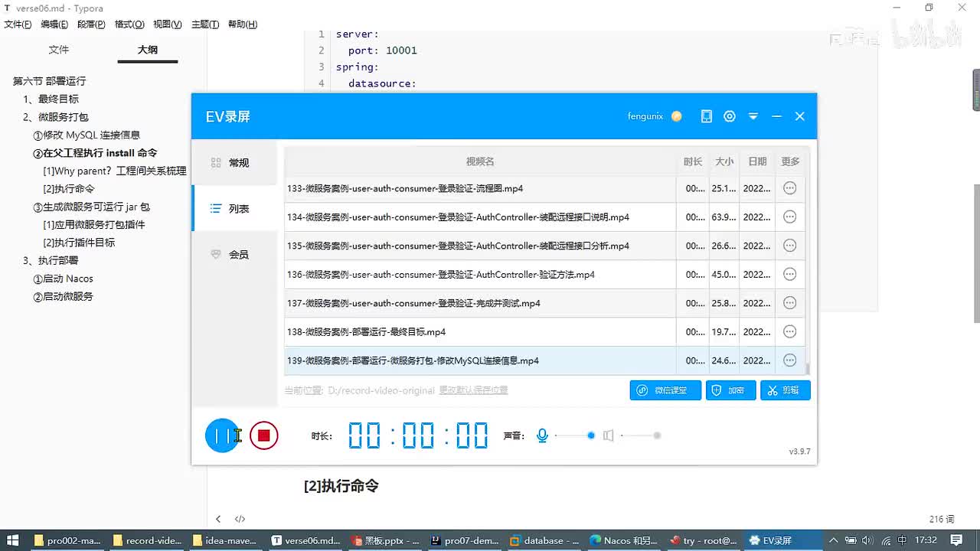980x551 pixels.
Task: Click the gold member coin icon
Action: [676, 116]
